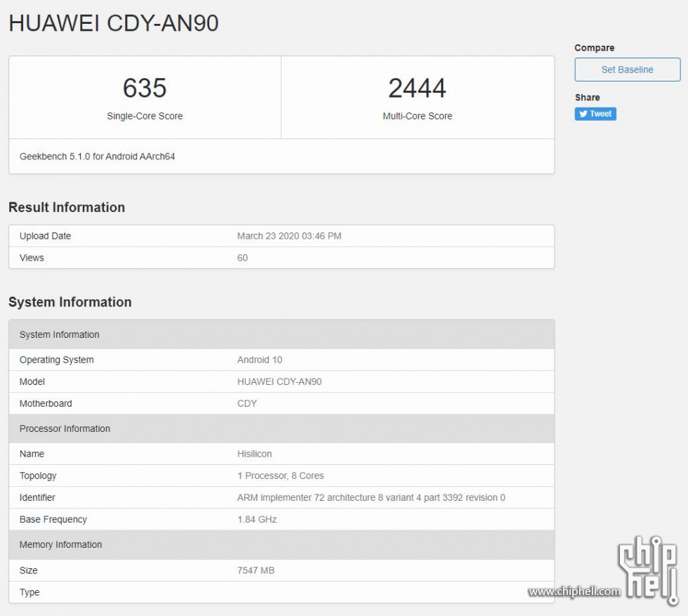Click the Base Frequency label

pos(53,519)
